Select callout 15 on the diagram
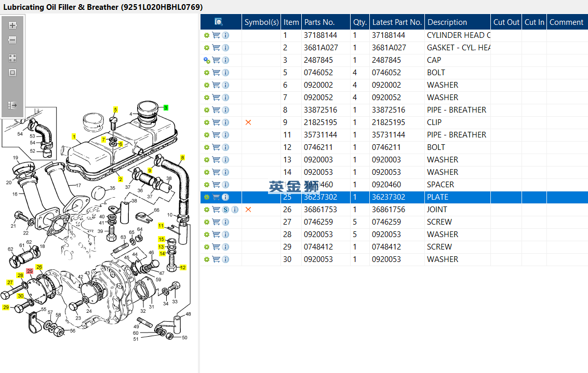 point(162,239)
